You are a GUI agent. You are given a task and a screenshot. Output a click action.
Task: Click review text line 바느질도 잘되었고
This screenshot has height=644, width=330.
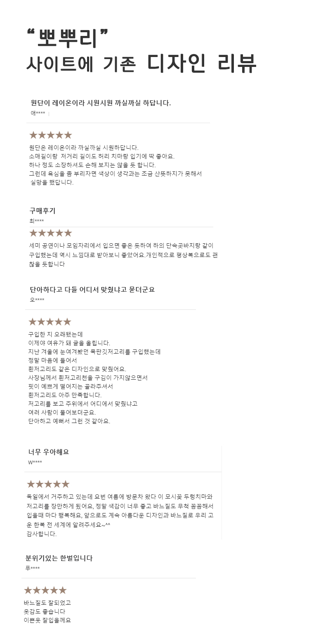(47, 603)
